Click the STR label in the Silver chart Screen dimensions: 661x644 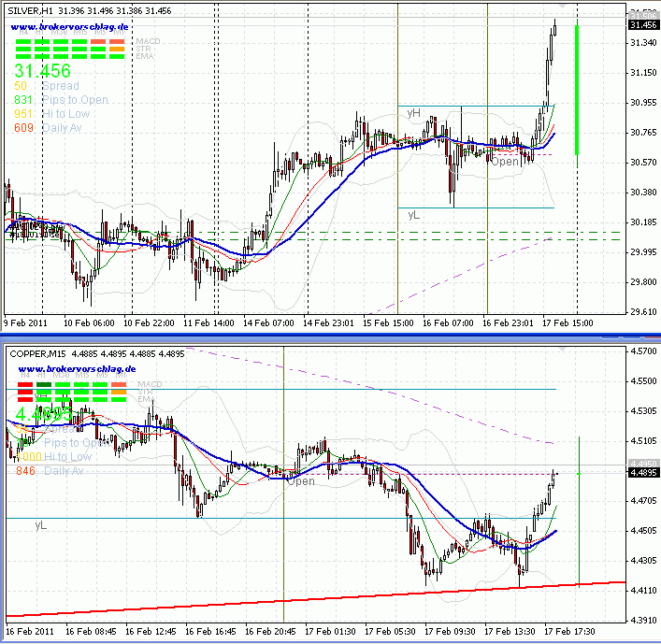144,49
